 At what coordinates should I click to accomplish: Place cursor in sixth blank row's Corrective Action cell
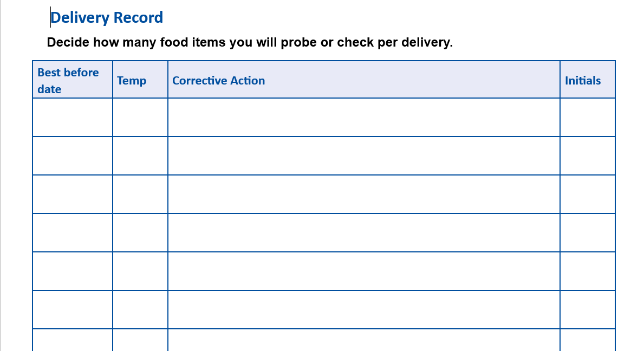coord(363,309)
